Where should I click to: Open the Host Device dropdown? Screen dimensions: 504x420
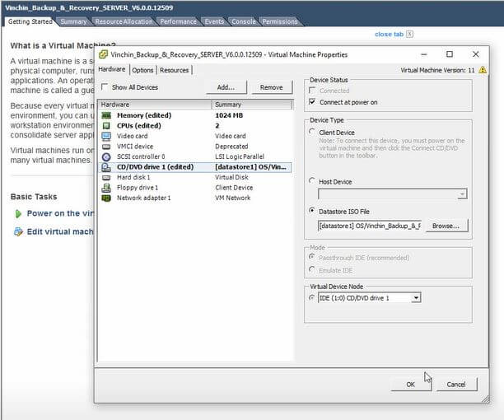(462, 194)
